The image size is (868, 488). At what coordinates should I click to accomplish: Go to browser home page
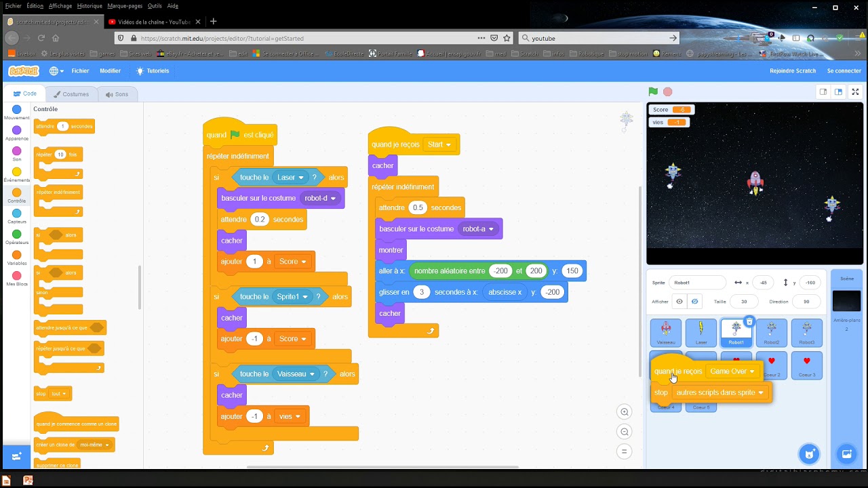[x=56, y=38]
